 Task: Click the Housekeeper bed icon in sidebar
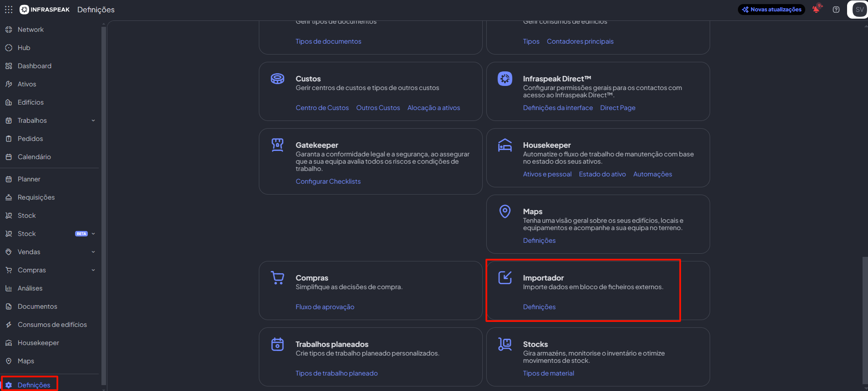point(9,343)
